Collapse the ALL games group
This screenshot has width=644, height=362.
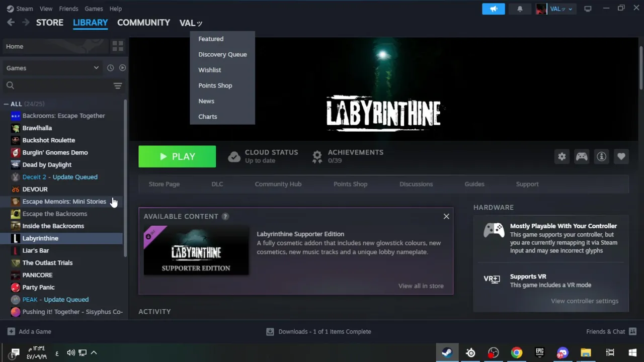click(6, 104)
